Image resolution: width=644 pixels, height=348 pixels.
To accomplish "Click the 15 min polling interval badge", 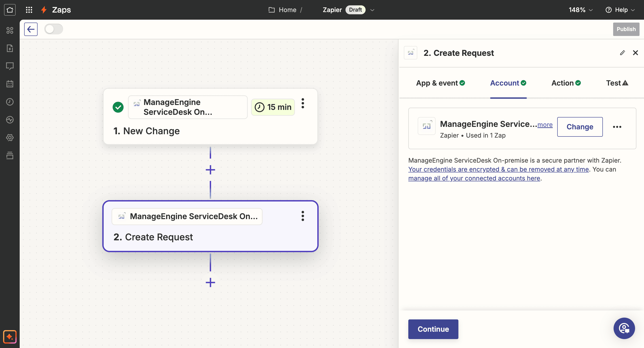I will point(273,107).
